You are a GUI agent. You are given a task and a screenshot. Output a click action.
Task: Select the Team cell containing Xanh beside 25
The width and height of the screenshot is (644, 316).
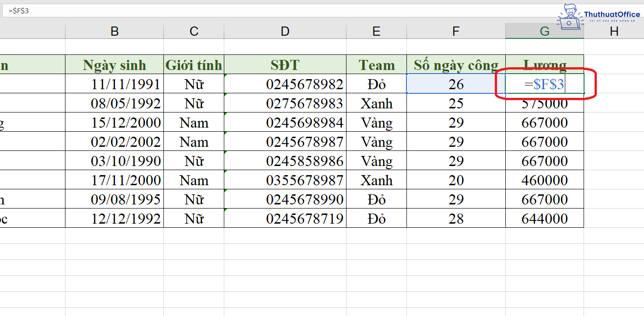376,103
